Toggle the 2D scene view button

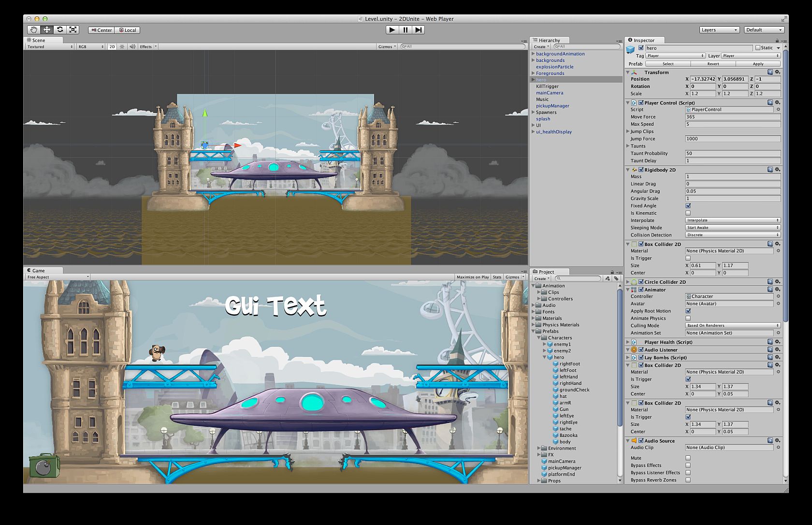point(112,47)
